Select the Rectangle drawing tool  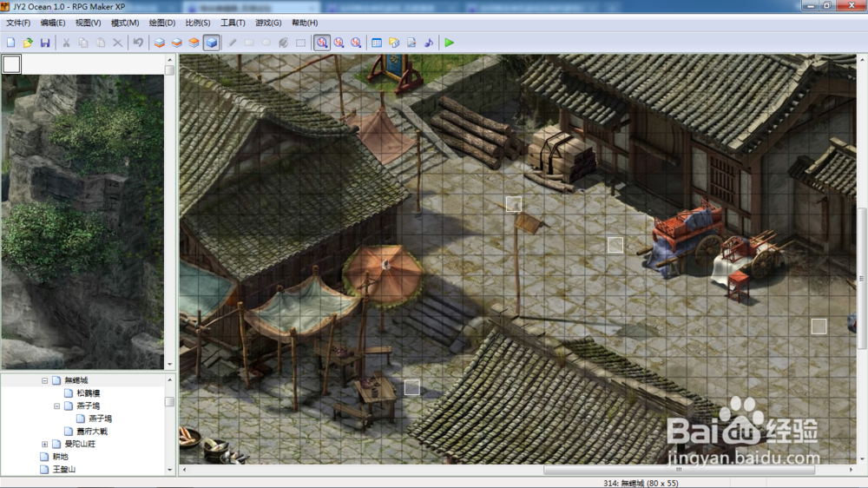coord(249,43)
